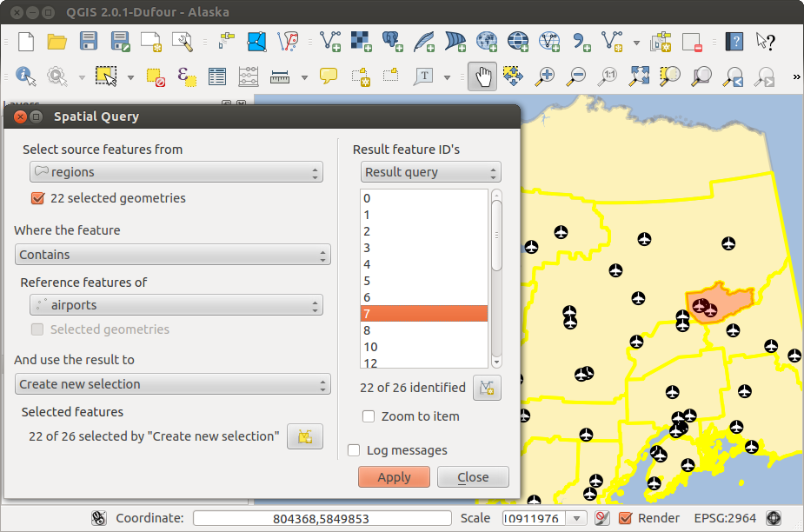Toggle the Render checkbox in status bar

point(625,518)
